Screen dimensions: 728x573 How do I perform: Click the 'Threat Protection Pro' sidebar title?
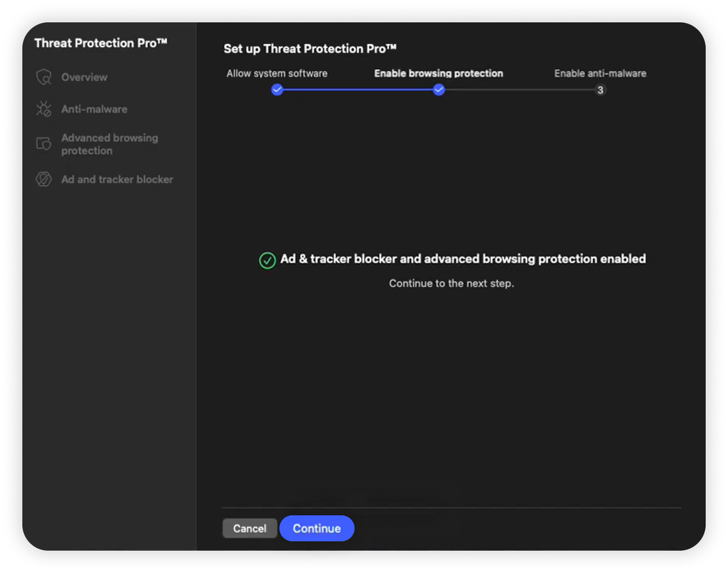[101, 43]
